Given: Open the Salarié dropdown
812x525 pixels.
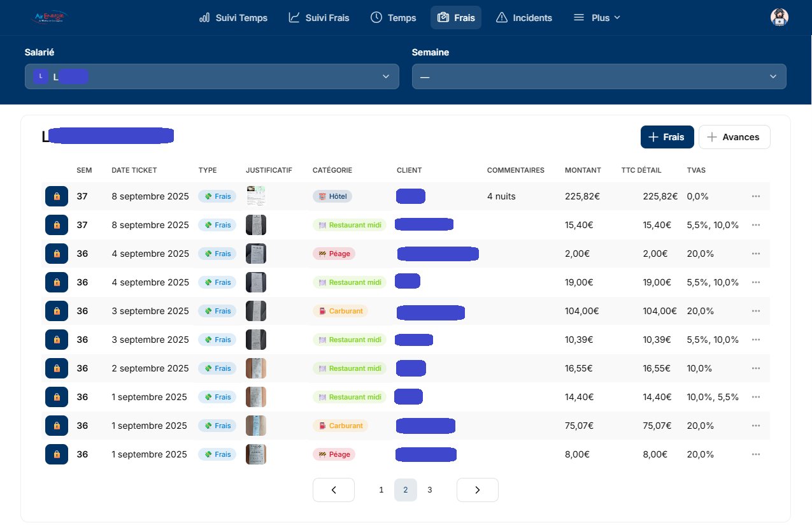Looking at the screenshot, I should (212, 76).
